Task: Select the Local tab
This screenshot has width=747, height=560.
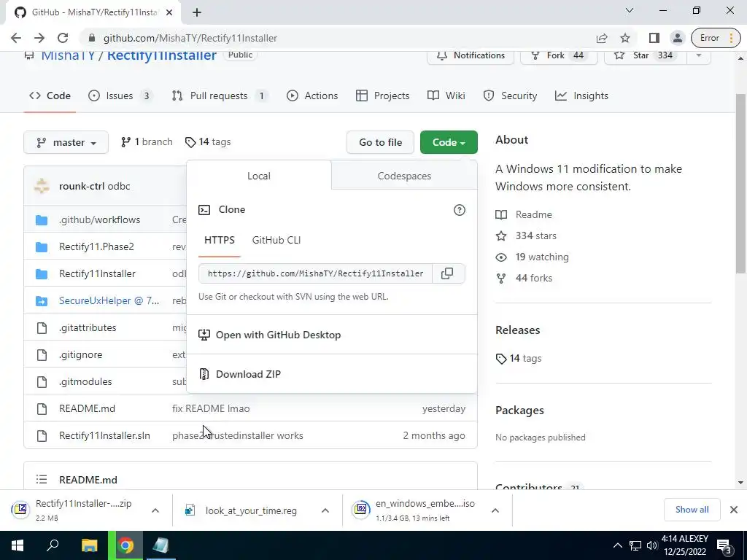Action: point(259,176)
